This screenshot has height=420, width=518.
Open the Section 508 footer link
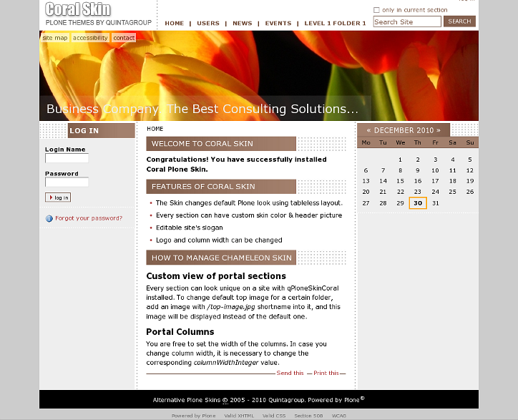click(x=308, y=416)
